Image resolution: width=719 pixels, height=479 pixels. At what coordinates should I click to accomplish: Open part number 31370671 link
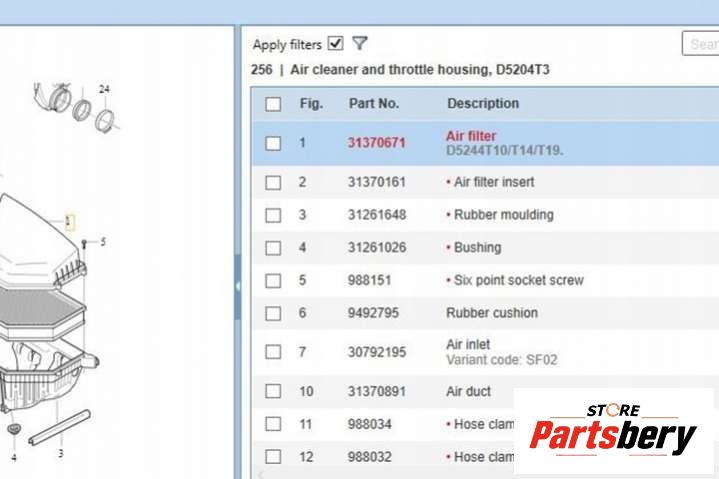(x=376, y=143)
